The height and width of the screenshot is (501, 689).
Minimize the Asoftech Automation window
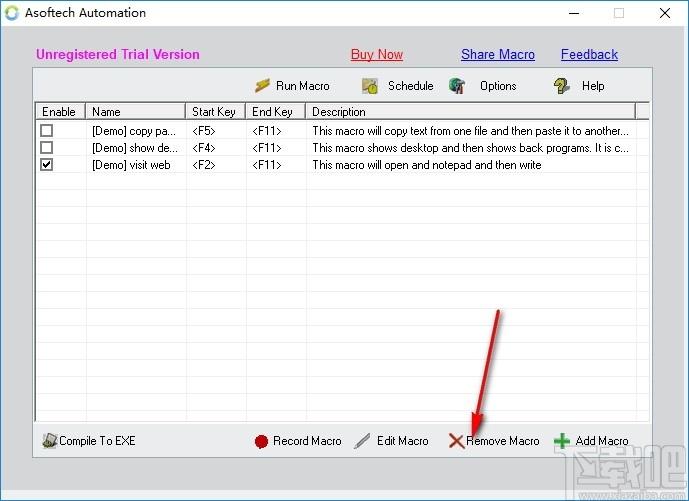pyautogui.click(x=574, y=13)
